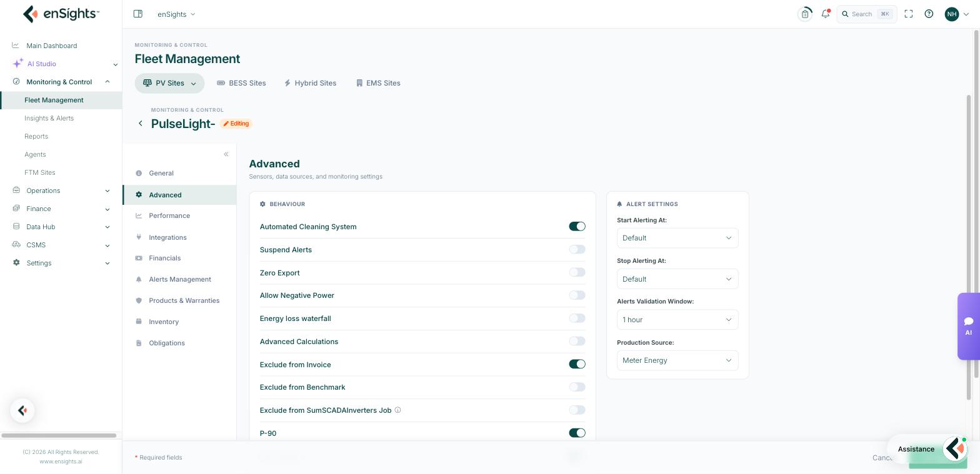Open Start Alerting At dropdown
980x474 pixels.
[677, 238]
